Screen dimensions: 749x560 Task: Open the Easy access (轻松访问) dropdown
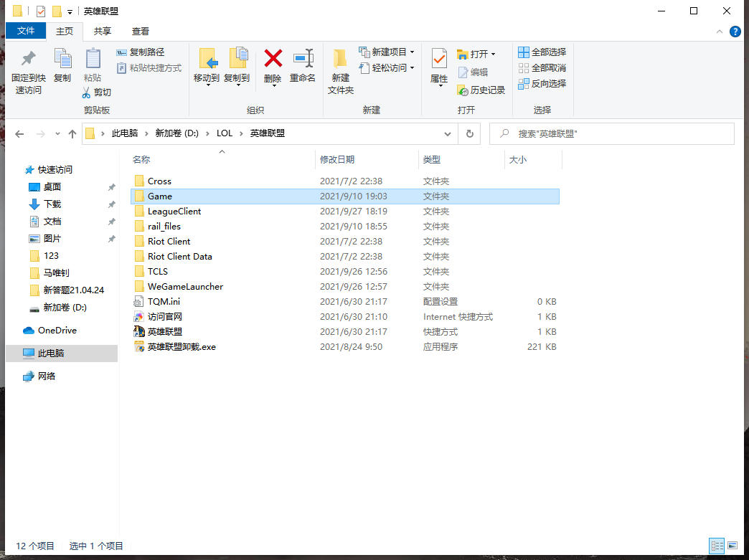click(x=387, y=68)
